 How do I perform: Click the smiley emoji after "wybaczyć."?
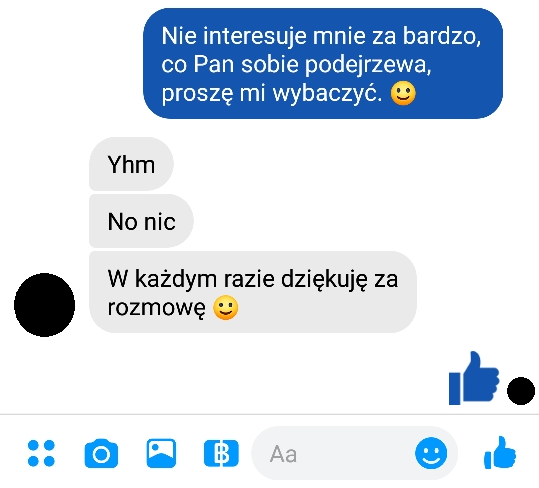[403, 93]
